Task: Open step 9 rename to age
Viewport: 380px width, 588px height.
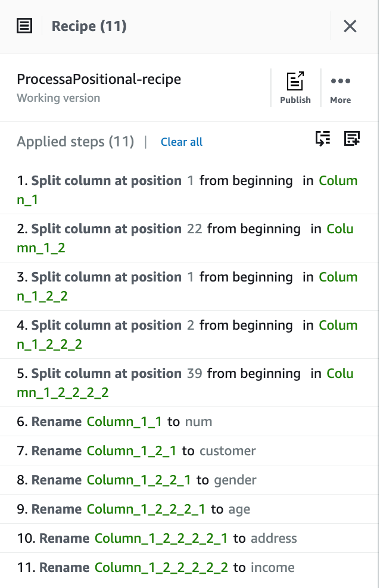Action: (133, 509)
